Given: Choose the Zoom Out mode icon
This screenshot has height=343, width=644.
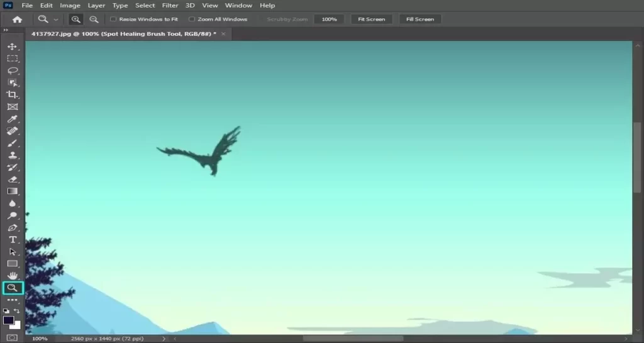Looking at the screenshot, I should point(94,19).
